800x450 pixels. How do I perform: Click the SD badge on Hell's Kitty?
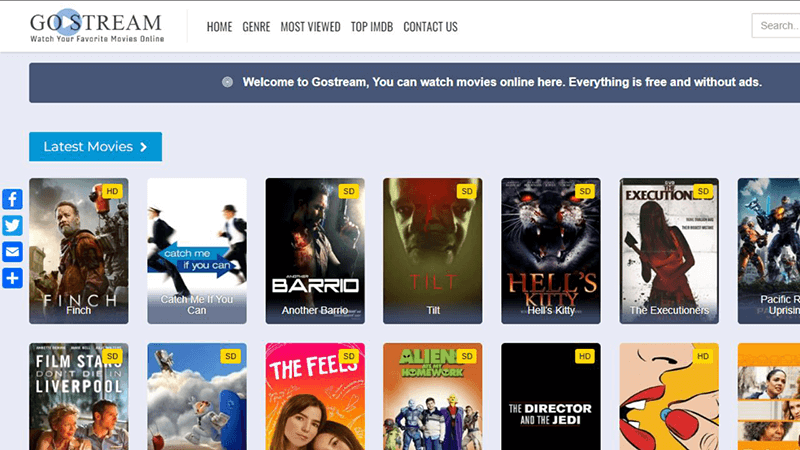click(x=585, y=191)
